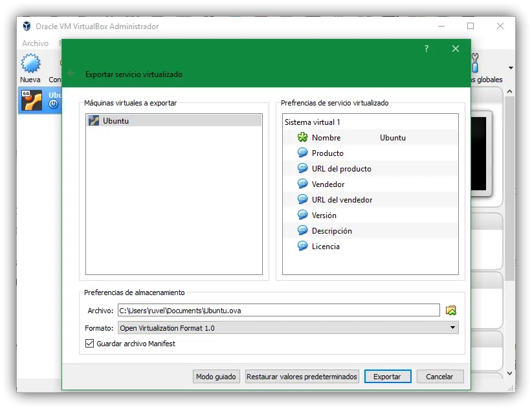Click the folder browse icon beside Archivo field
This screenshot has width=532, height=409.
click(x=451, y=311)
